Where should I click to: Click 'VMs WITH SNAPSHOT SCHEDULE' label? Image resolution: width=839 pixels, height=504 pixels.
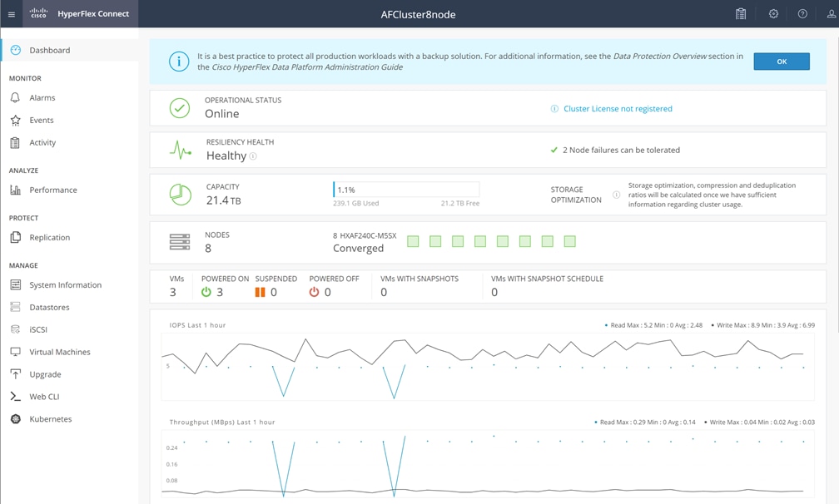point(547,279)
